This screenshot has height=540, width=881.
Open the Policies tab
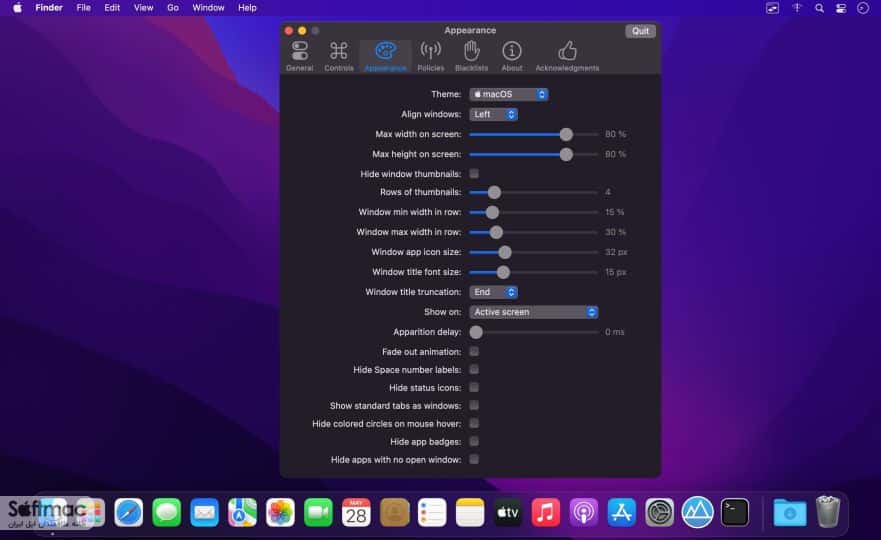431,56
